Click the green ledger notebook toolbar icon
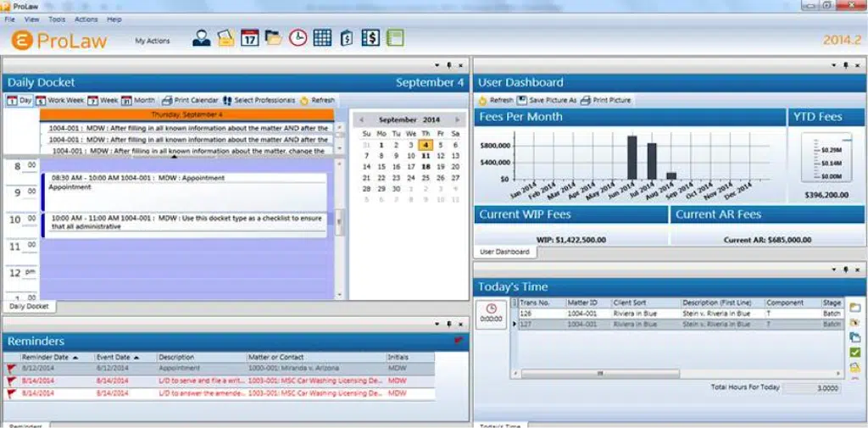The image size is (868, 428). (394, 38)
